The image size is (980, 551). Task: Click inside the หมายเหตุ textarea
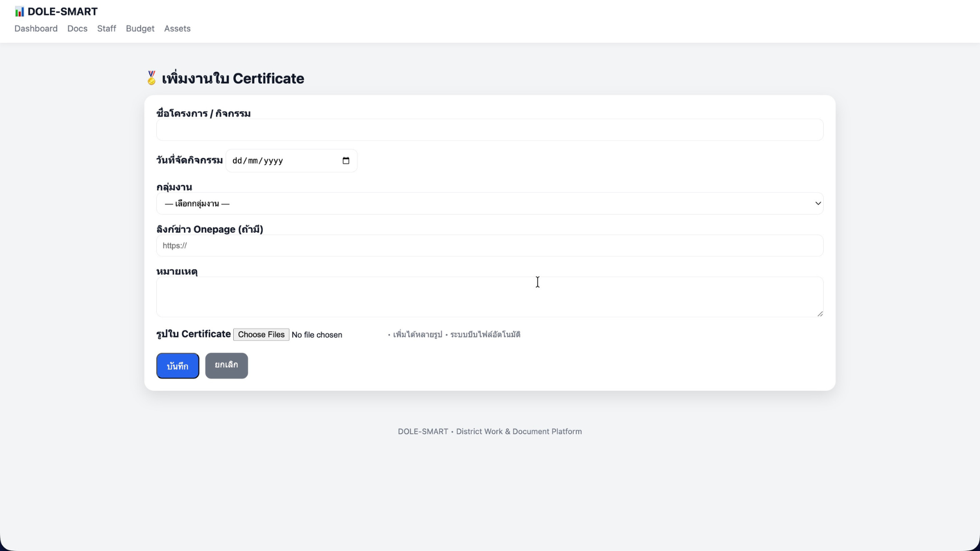(489, 297)
